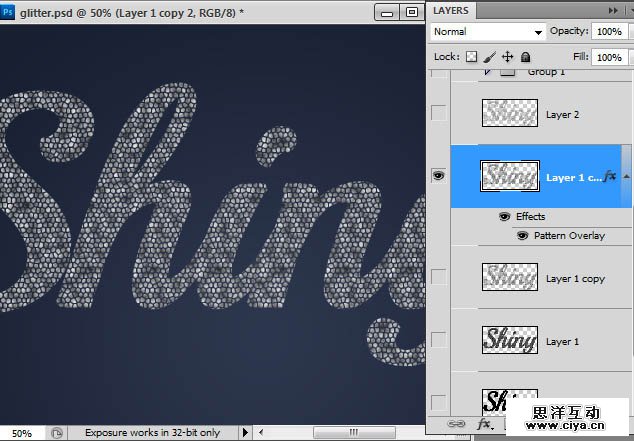Click the lock transparent pixels icon
The height and width of the screenshot is (441, 634).
click(472, 58)
